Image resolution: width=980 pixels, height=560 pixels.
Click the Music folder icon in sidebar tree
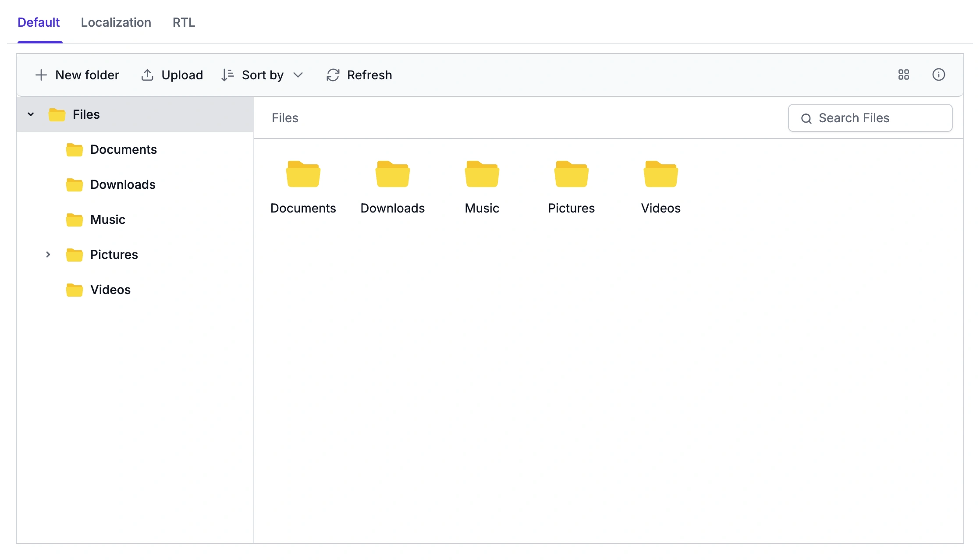(x=75, y=220)
